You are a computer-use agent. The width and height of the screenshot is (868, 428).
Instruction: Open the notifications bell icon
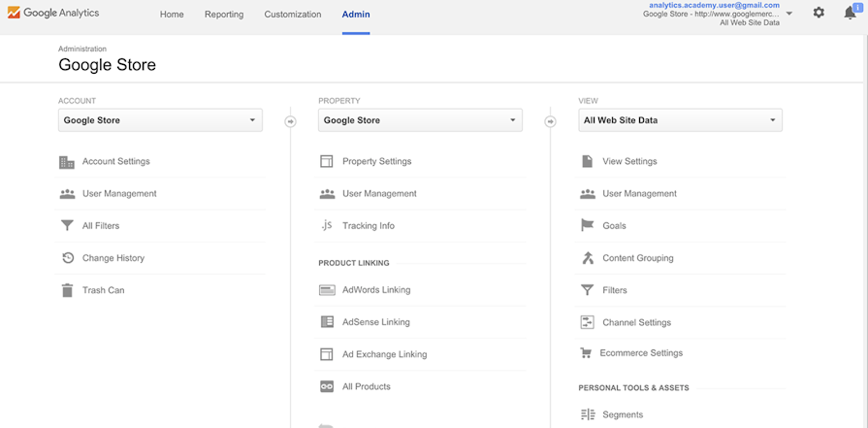pos(850,14)
